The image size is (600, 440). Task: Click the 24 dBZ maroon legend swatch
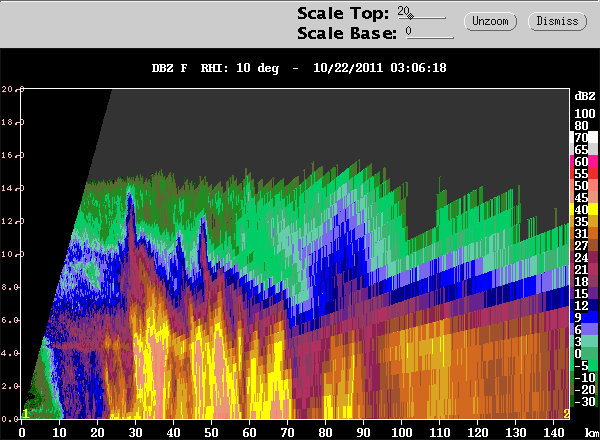584,257
